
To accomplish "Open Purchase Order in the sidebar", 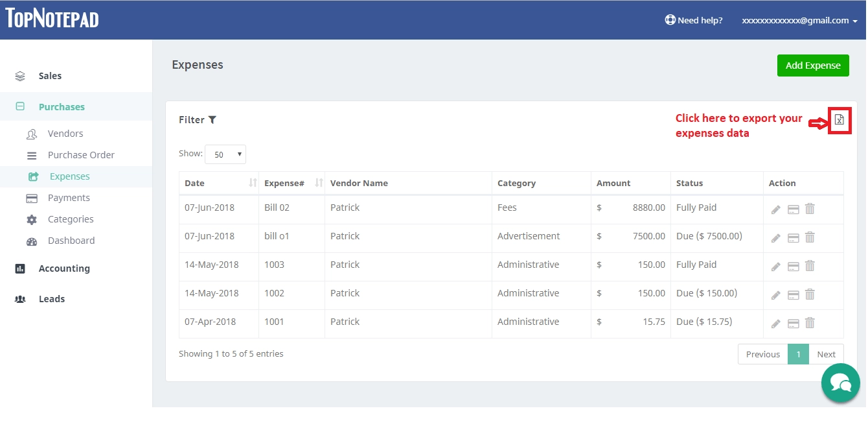I will tap(81, 155).
